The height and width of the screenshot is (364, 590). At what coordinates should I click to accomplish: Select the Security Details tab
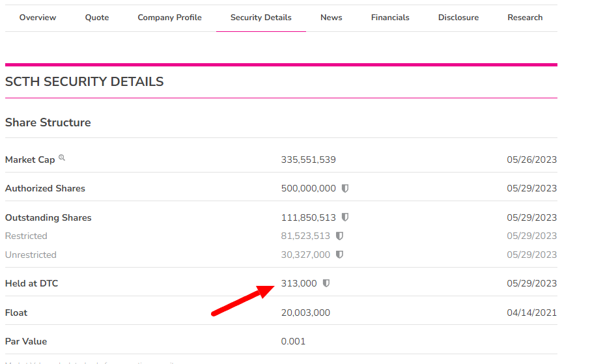pos(260,18)
